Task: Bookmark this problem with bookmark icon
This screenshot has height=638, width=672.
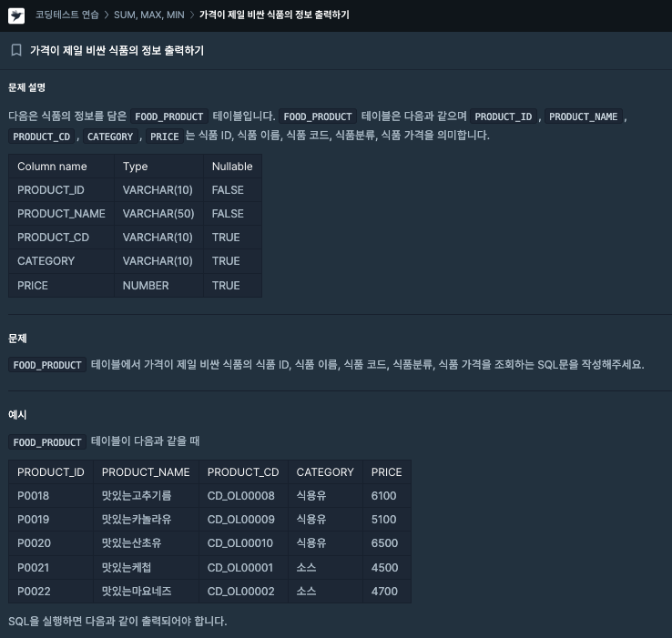Action: (x=16, y=50)
